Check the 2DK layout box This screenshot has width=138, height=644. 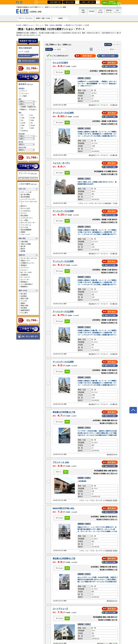(x=30, y=120)
